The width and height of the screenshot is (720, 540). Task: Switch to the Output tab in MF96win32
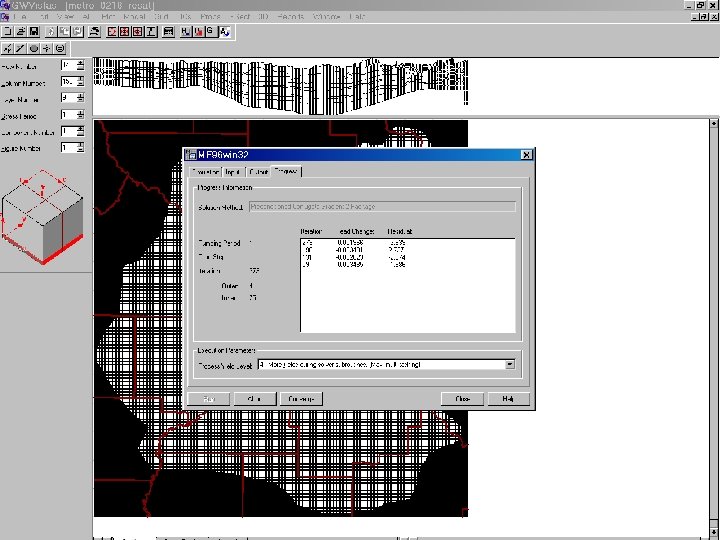(258, 172)
